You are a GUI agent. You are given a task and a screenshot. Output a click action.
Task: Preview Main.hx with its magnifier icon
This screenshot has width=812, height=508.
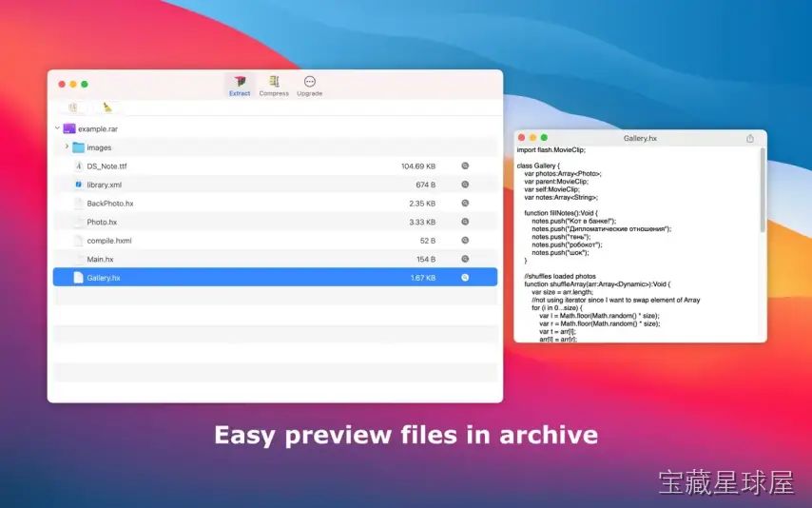[x=465, y=259]
